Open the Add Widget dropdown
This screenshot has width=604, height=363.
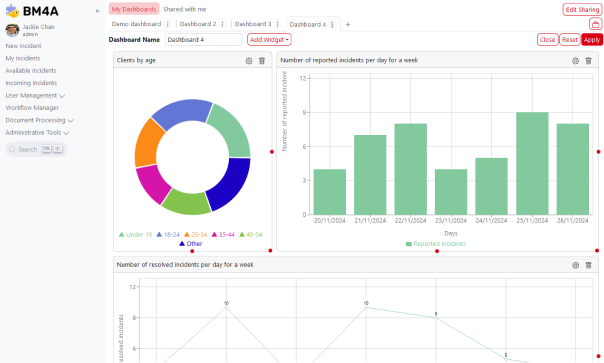(269, 40)
